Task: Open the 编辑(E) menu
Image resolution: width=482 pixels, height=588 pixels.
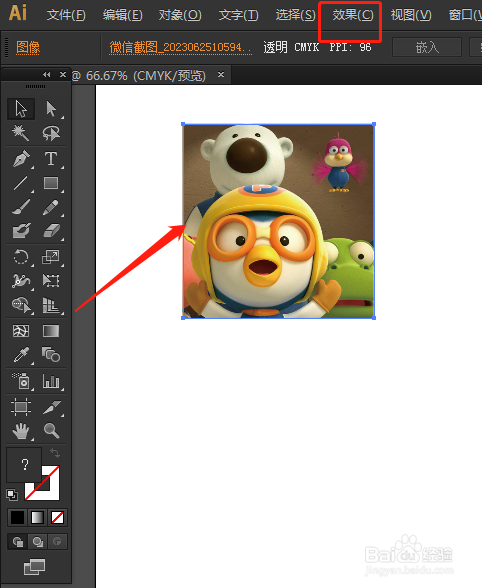Action: coord(123,15)
